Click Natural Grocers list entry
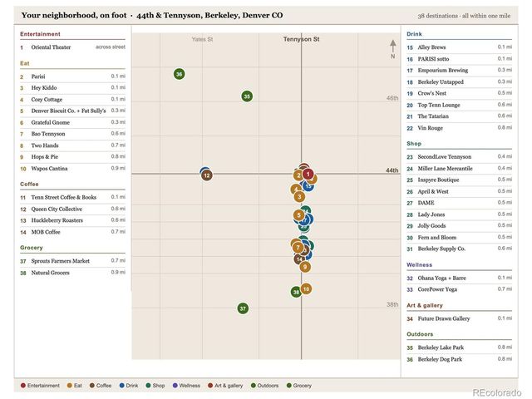 point(72,273)
